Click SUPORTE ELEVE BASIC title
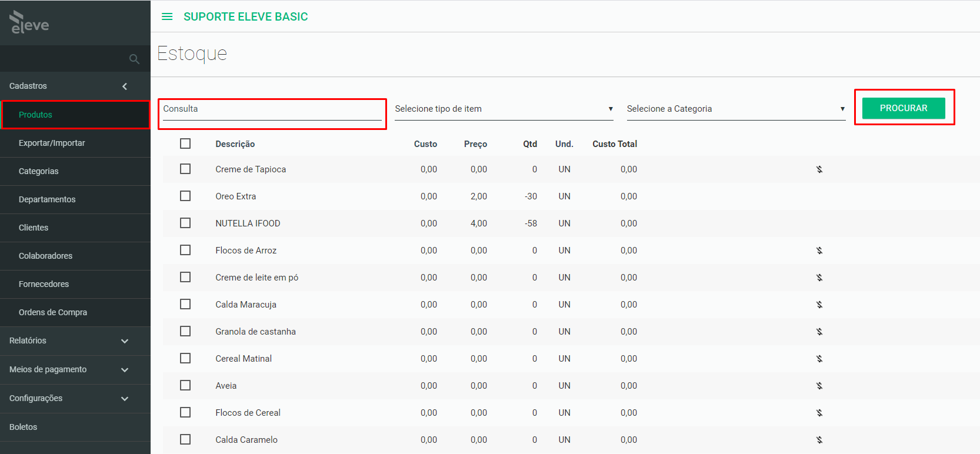980x454 pixels. click(x=246, y=16)
